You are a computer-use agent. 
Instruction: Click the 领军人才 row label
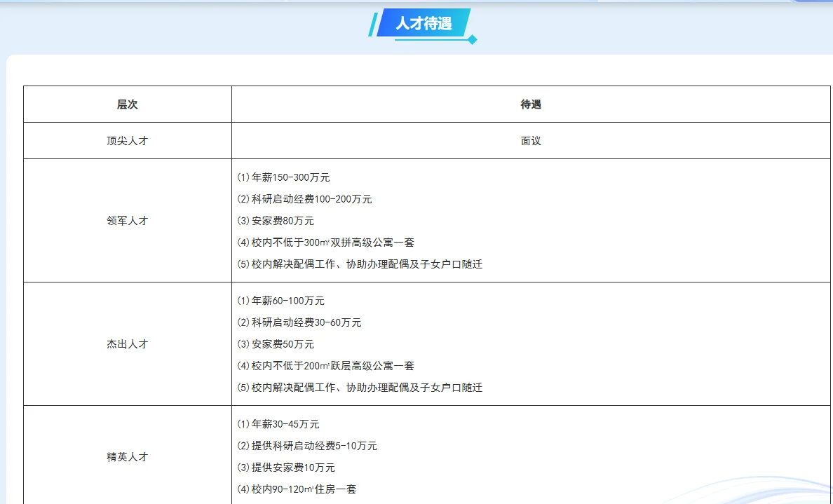point(128,220)
